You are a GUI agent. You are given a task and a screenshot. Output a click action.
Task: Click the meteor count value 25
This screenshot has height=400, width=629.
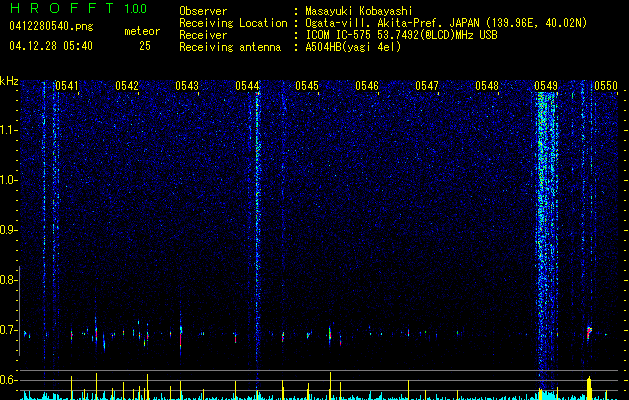[145, 46]
